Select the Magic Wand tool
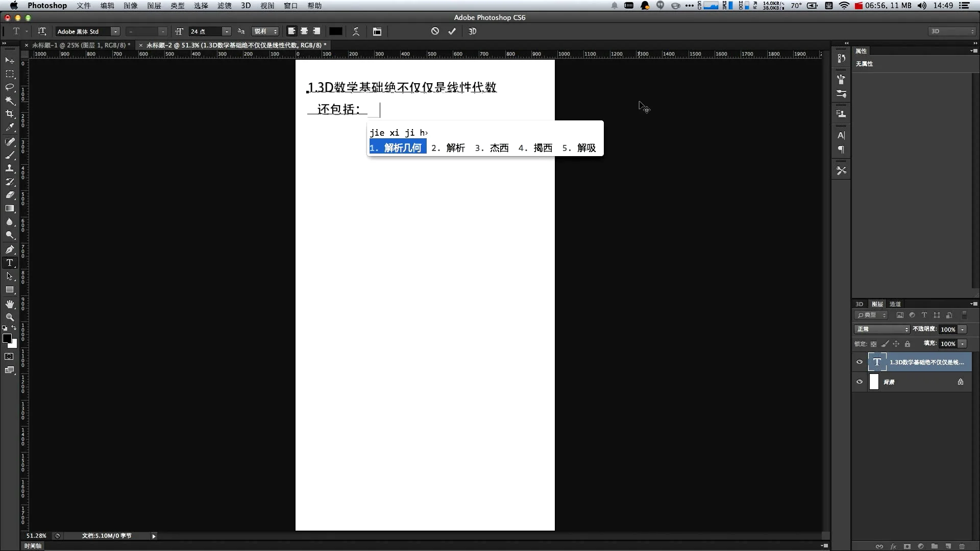The width and height of the screenshot is (980, 551). tap(10, 101)
